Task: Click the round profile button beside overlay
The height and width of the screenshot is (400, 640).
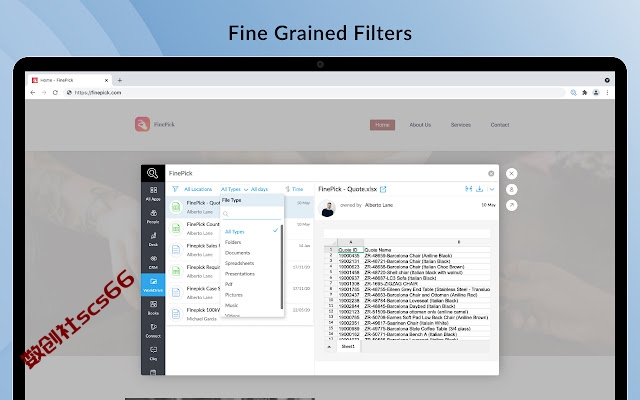Action: tap(511, 189)
